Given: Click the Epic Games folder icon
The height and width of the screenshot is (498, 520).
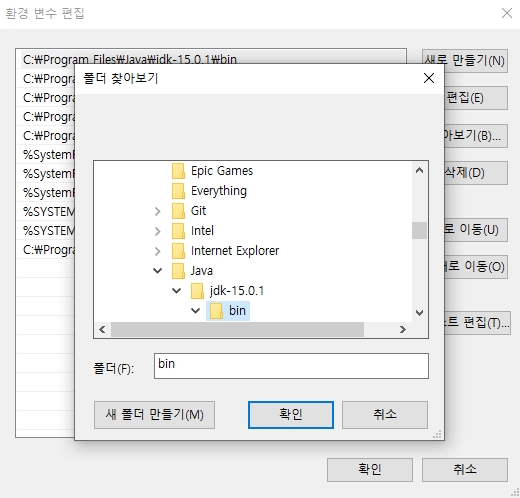Looking at the screenshot, I should [178, 171].
